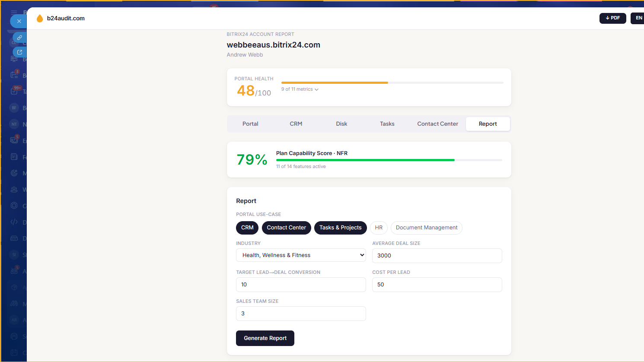Click the copy link chain icon on the panel edge
This screenshot has height=362, width=644.
[x=19, y=38]
